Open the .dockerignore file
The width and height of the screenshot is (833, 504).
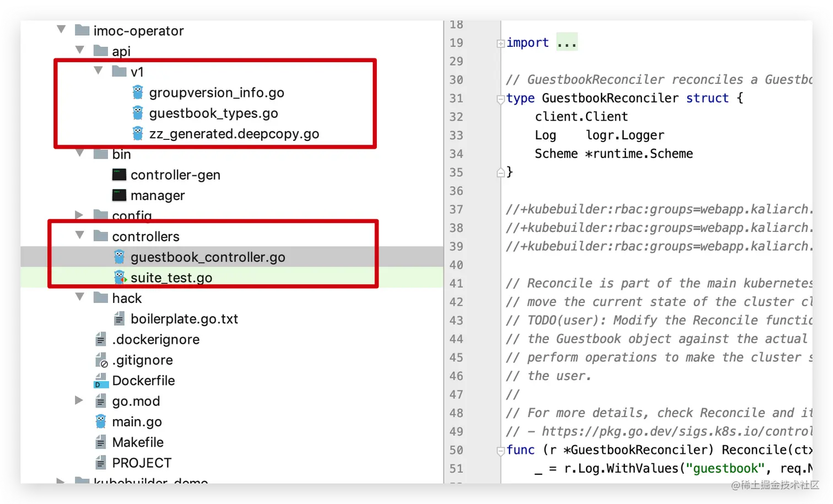click(156, 339)
